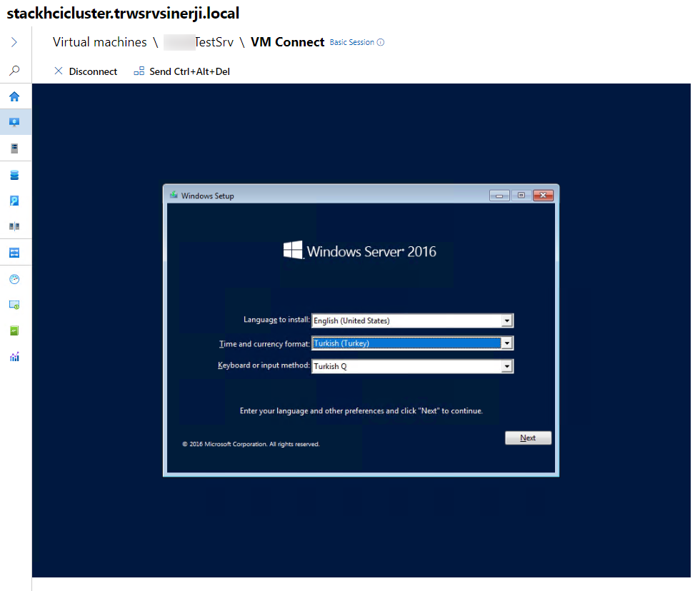Open the performance gauge icon
Screen dimensions: 700x591
[14, 279]
